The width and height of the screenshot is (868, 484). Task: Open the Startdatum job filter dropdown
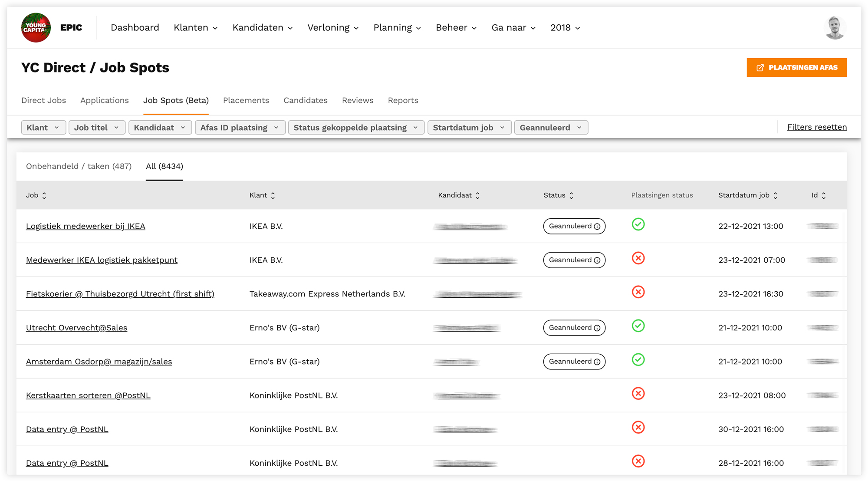(469, 128)
